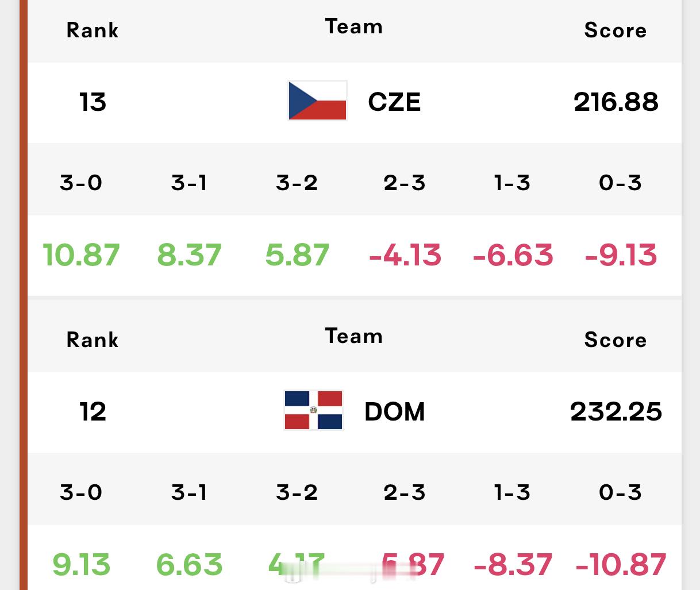Click the red -10.87 value
700x590 pixels.
[x=621, y=565]
